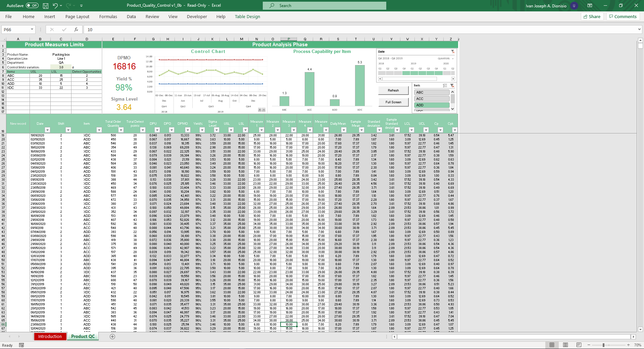Screen dimensions: 644x349
Task: Select ACC in the Item slicer
Action: (x=432, y=99)
